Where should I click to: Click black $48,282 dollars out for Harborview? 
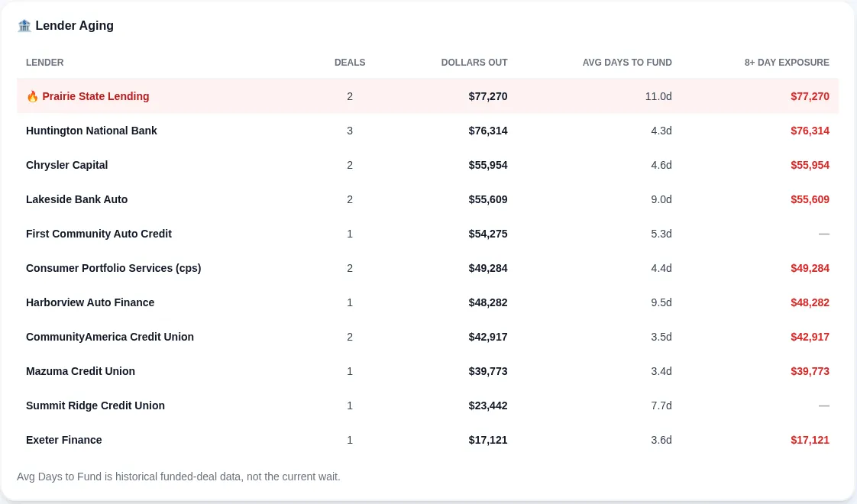coord(488,303)
